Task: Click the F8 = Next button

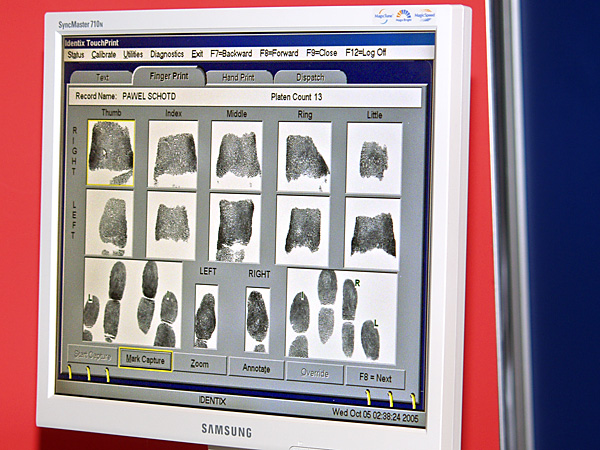Action: [x=375, y=378]
